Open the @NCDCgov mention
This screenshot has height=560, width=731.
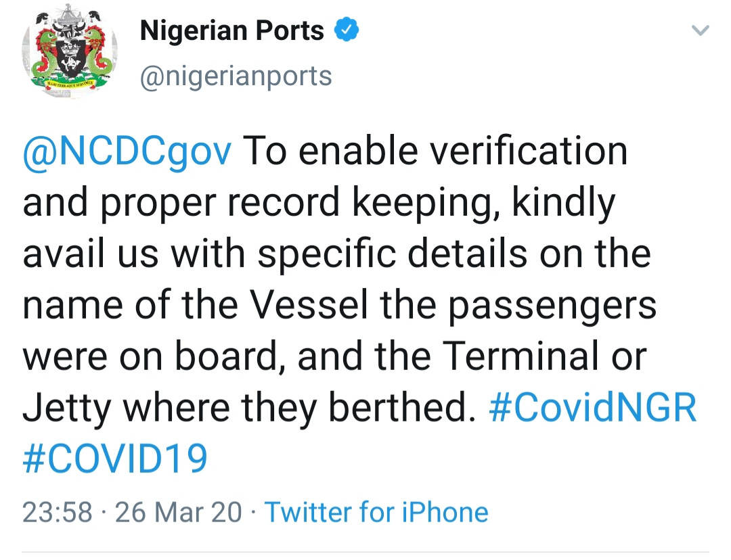point(127,152)
